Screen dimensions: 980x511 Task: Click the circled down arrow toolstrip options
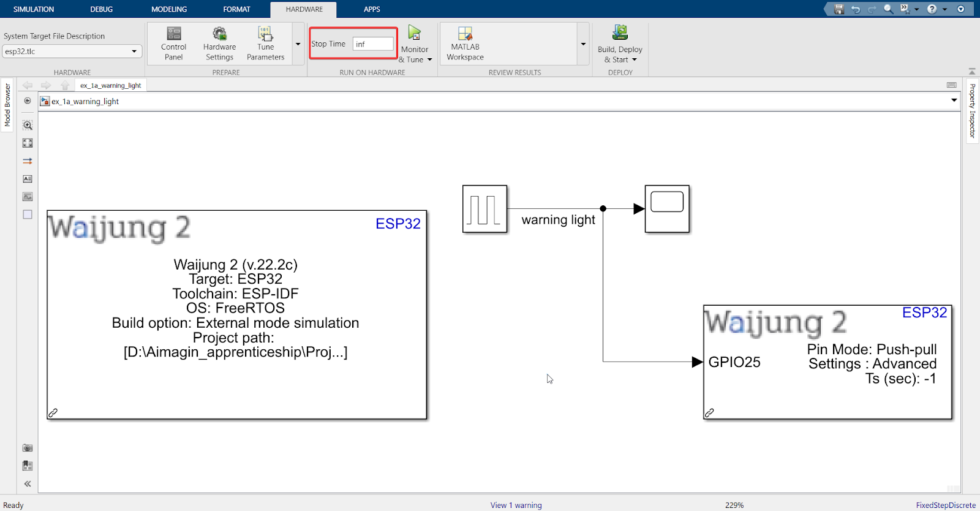[x=960, y=9]
